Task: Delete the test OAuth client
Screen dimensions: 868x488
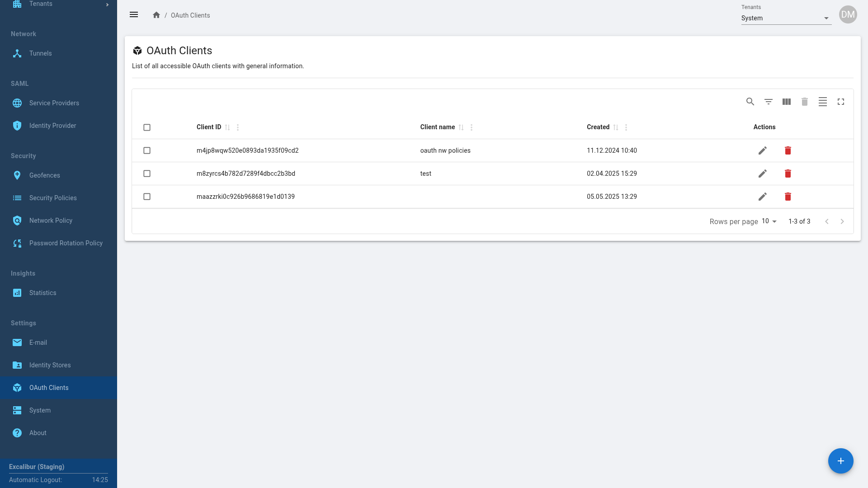Action: coord(788,174)
